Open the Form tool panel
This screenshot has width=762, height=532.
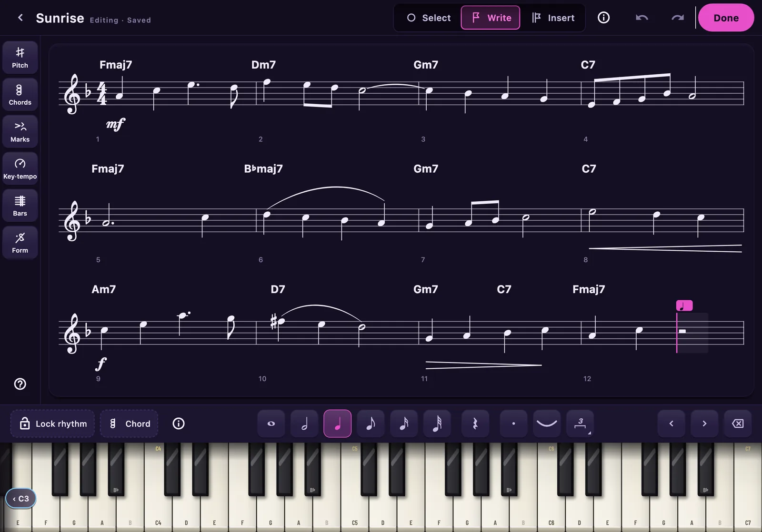20,243
